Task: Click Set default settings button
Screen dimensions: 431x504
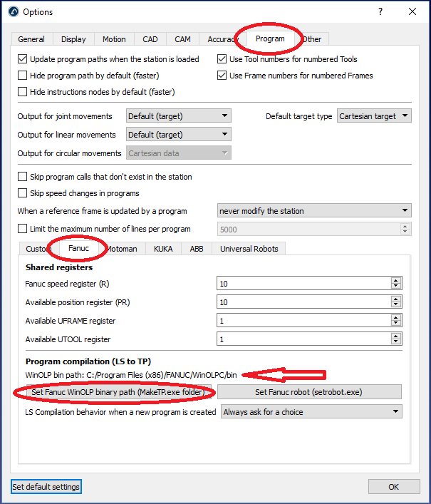Action: point(46,487)
